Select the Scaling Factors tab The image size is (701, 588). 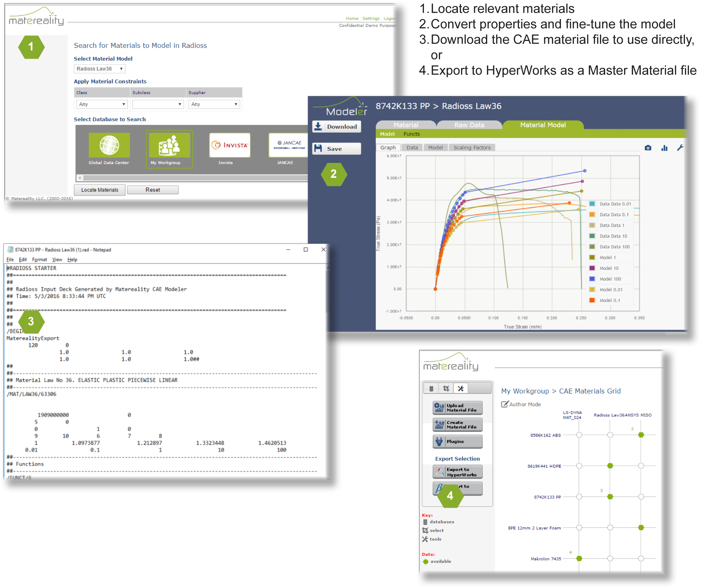(472, 148)
